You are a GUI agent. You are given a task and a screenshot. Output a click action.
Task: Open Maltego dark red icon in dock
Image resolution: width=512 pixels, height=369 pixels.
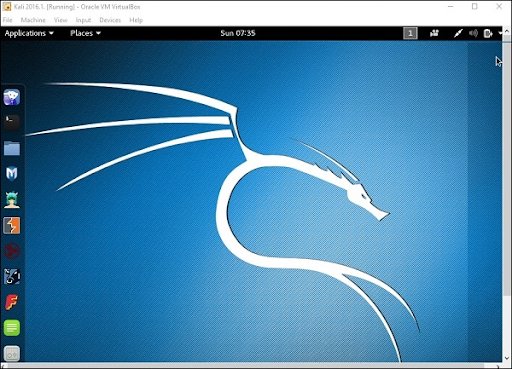point(12,251)
